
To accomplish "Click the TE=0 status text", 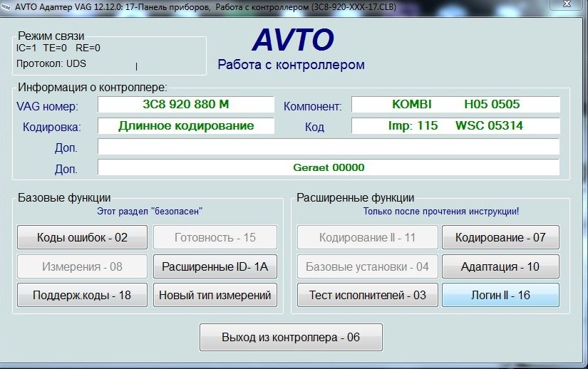I will point(55,48).
